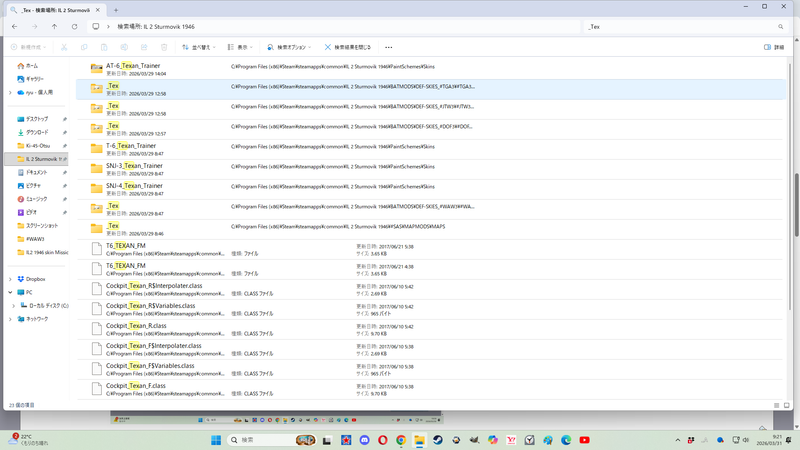The width and height of the screenshot is (800, 450).
Task: Click 検索結果を閉じる button
Action: click(x=347, y=47)
